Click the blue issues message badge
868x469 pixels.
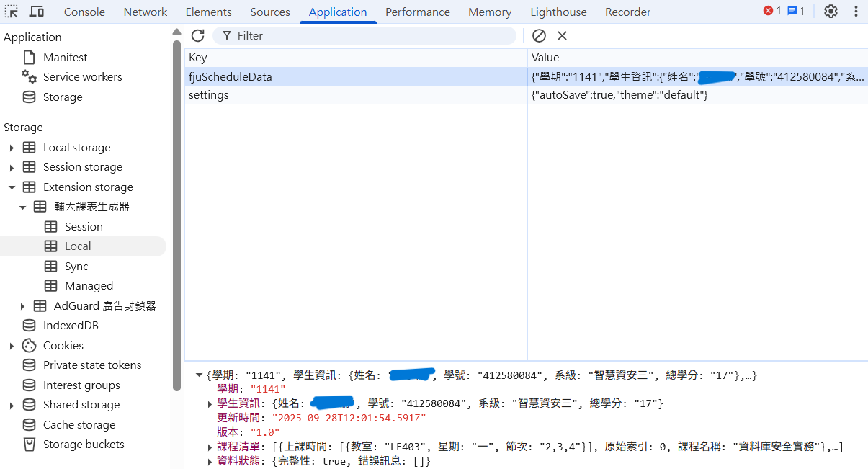coord(795,12)
